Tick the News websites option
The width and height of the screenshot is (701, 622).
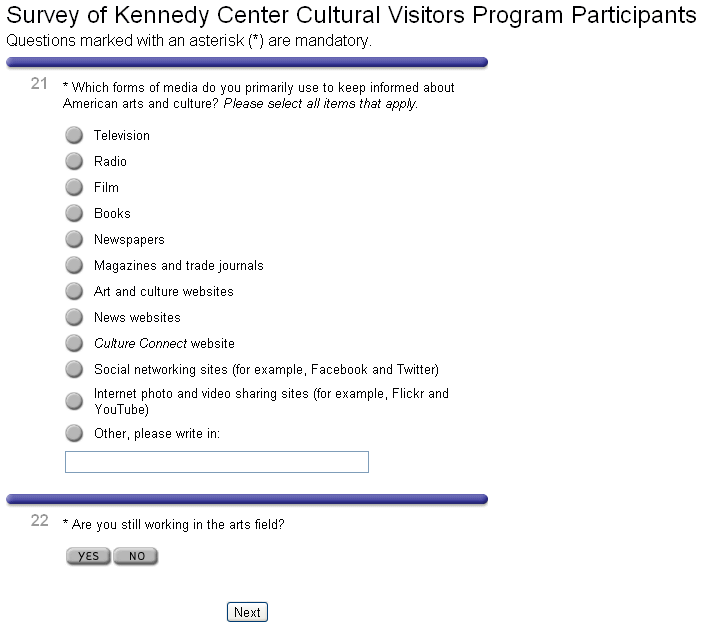(74, 317)
